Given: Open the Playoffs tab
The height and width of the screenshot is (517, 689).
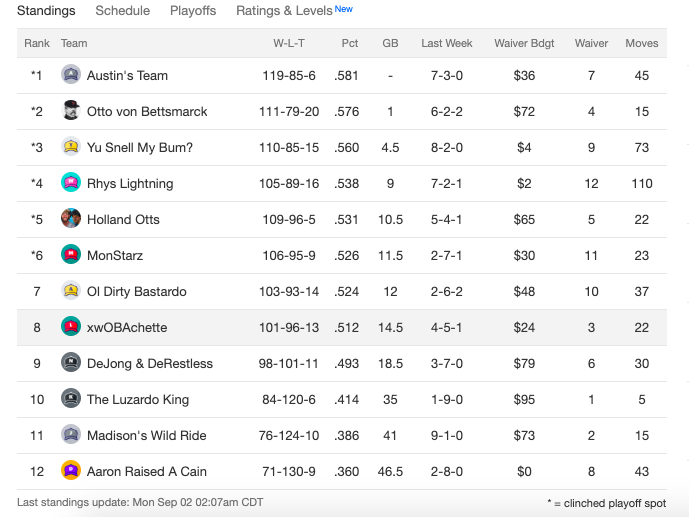Looking at the screenshot, I should point(193,11).
